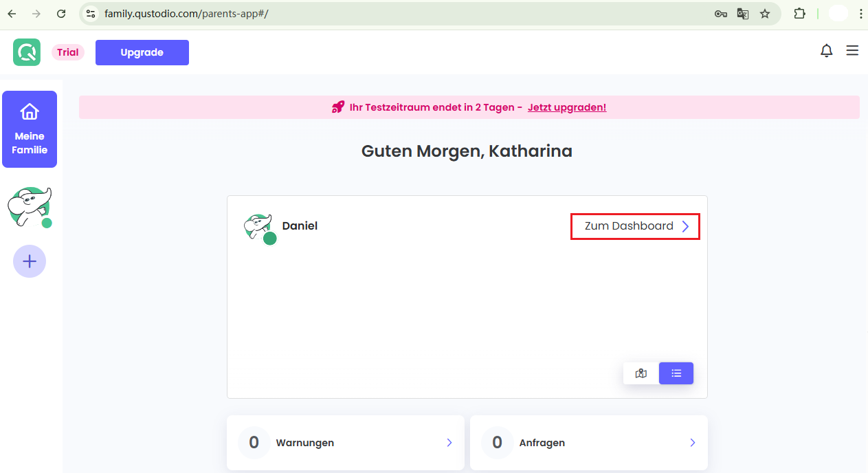Go back with the browser back arrow

pyautogui.click(x=12, y=14)
